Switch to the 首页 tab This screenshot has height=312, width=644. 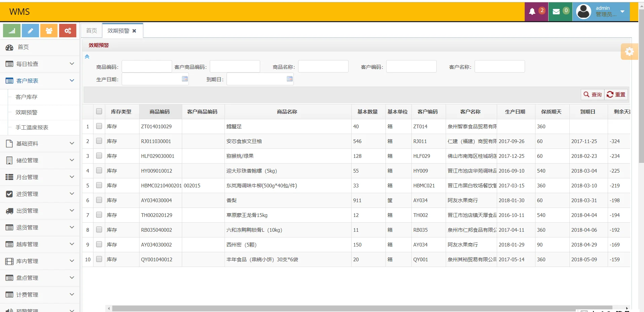coord(91,30)
